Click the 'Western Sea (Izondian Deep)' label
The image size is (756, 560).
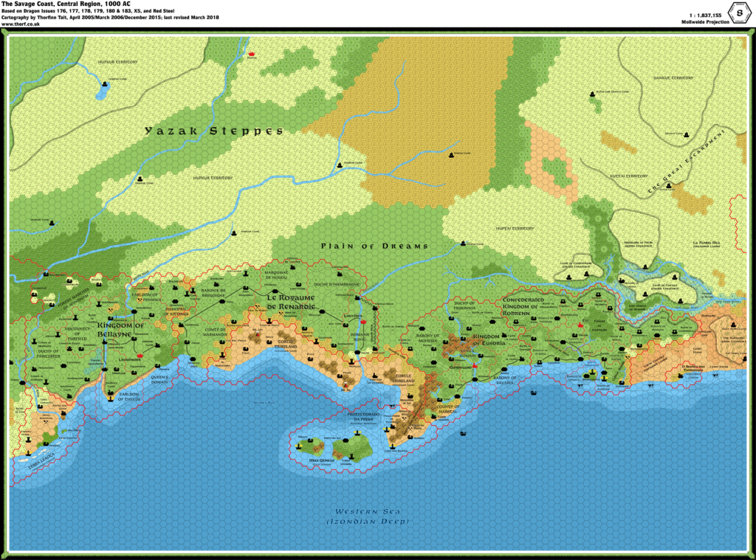click(368, 516)
